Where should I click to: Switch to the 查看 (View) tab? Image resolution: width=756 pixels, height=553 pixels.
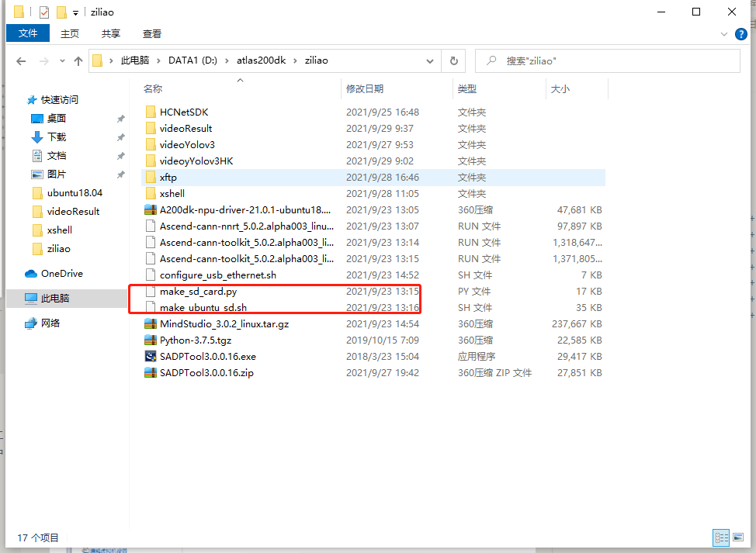click(x=151, y=33)
